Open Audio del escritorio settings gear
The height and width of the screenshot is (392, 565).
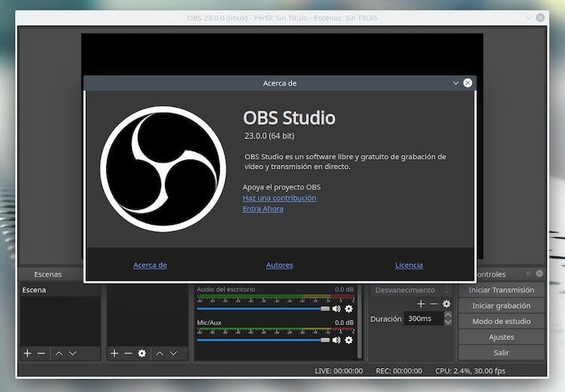pyautogui.click(x=349, y=308)
